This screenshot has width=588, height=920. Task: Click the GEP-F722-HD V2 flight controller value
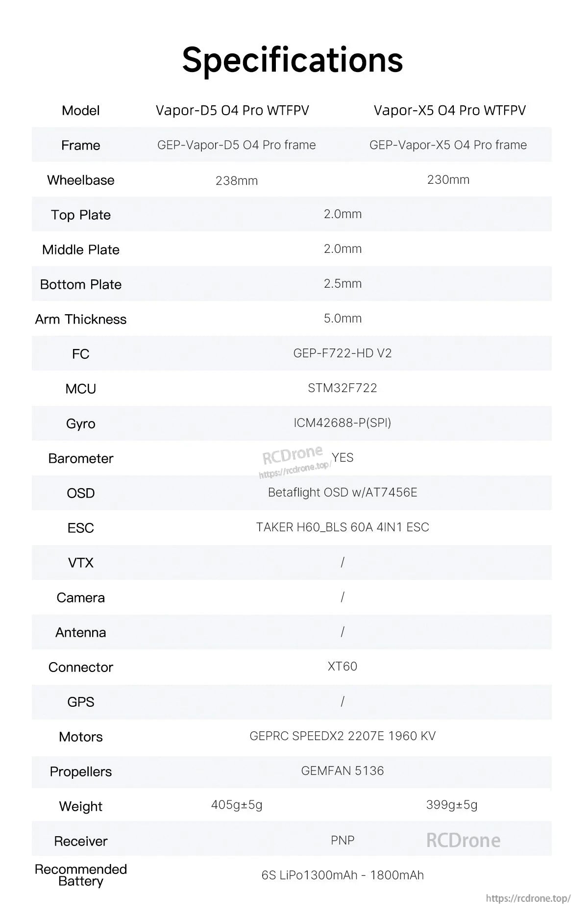coord(343,353)
